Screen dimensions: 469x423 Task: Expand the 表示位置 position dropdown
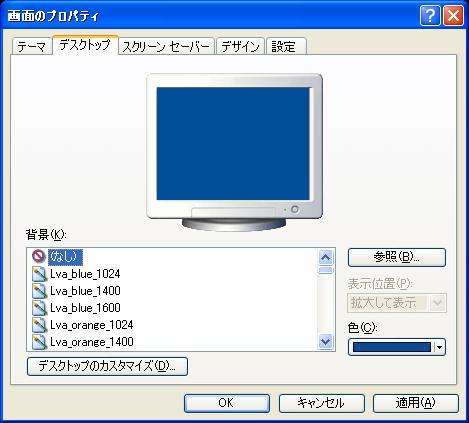437,303
